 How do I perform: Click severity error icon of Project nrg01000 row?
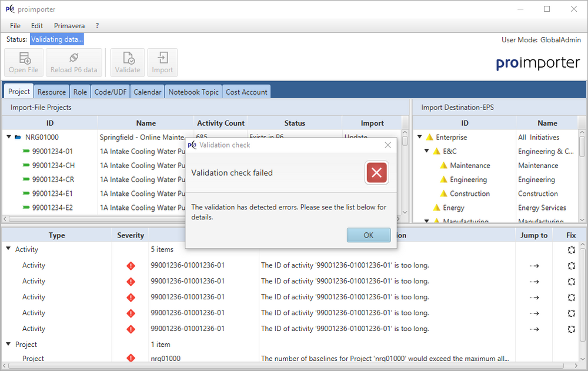tap(131, 358)
